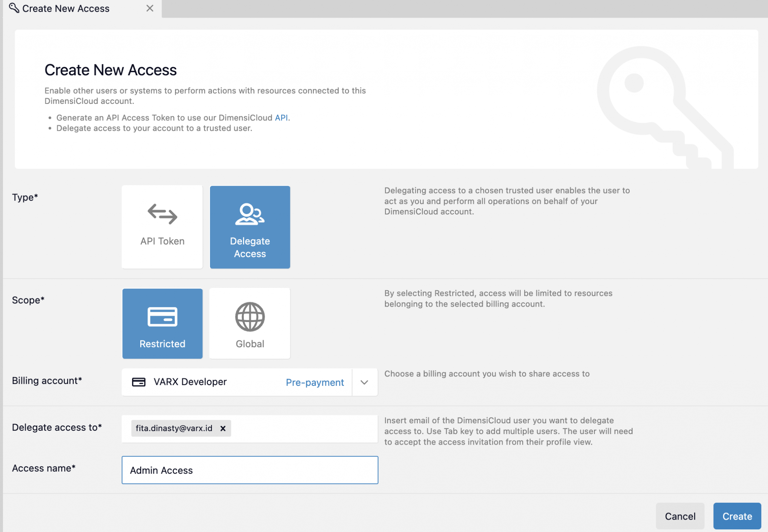Choose the Global scope option
Screen dimensions: 768x532
click(250, 323)
